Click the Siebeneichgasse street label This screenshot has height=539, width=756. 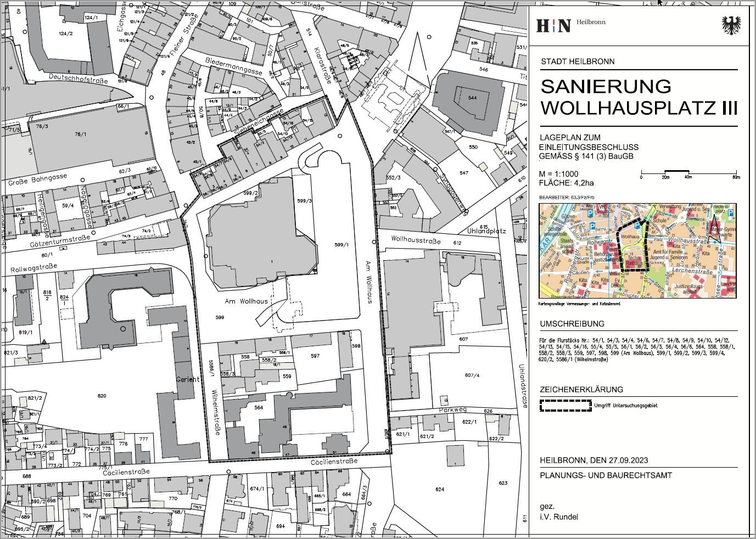259,121
